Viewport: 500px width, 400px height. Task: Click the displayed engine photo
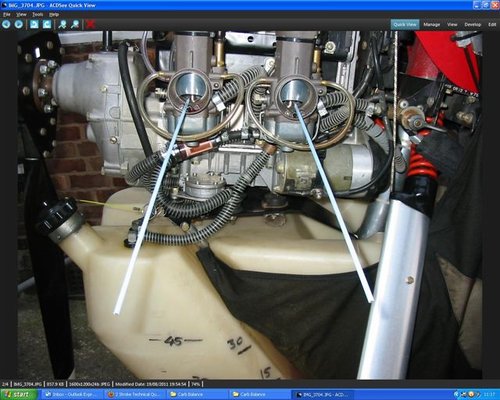point(250,205)
